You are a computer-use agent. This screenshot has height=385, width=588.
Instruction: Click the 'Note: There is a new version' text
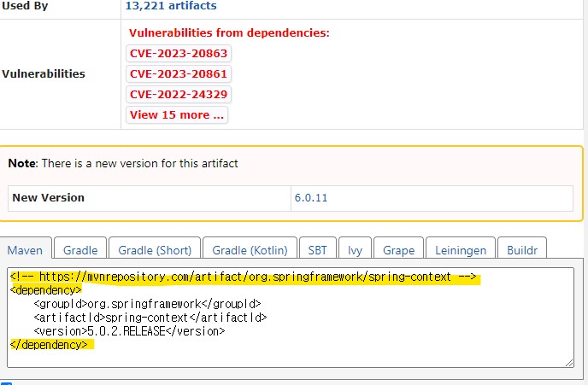(123, 164)
